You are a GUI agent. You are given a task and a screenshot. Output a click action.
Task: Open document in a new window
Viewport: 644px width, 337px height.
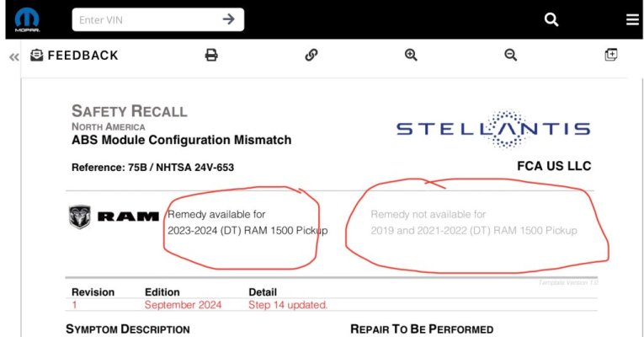(x=611, y=55)
